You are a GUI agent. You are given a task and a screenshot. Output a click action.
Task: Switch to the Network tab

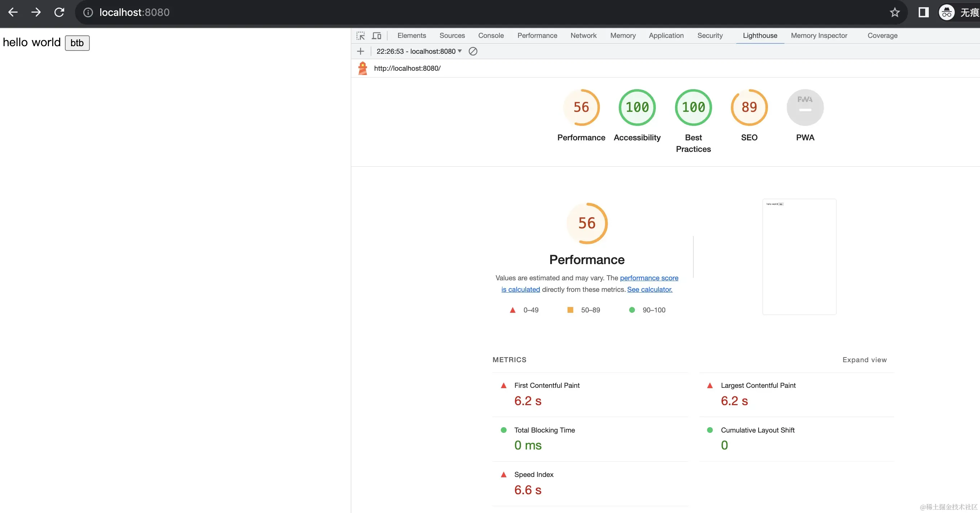click(583, 36)
